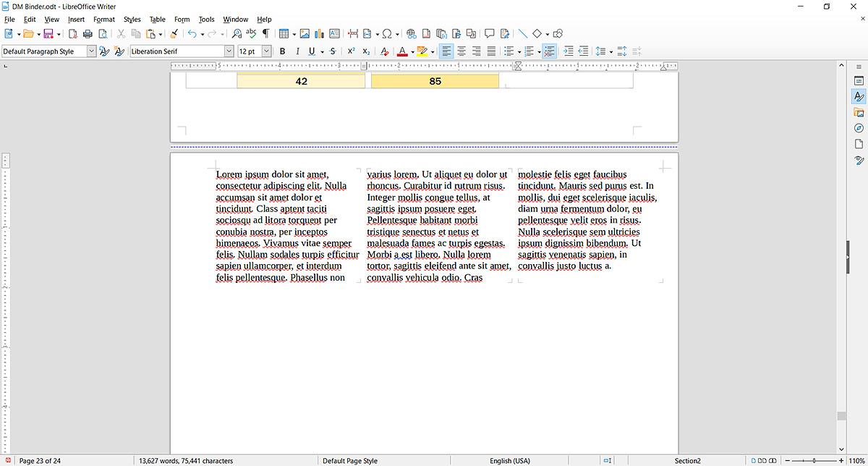Set alignment to Center
The height and width of the screenshot is (466, 868).
[461, 51]
